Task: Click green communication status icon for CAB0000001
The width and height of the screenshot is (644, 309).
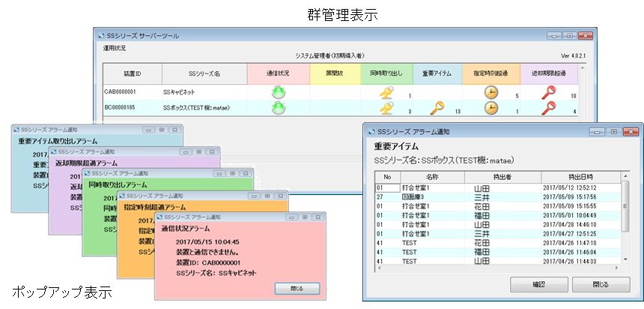Action: (279, 92)
